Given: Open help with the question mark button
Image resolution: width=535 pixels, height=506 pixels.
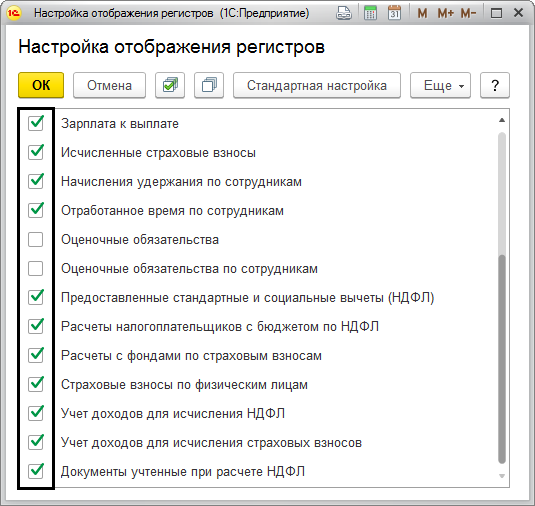Looking at the screenshot, I should (x=495, y=85).
